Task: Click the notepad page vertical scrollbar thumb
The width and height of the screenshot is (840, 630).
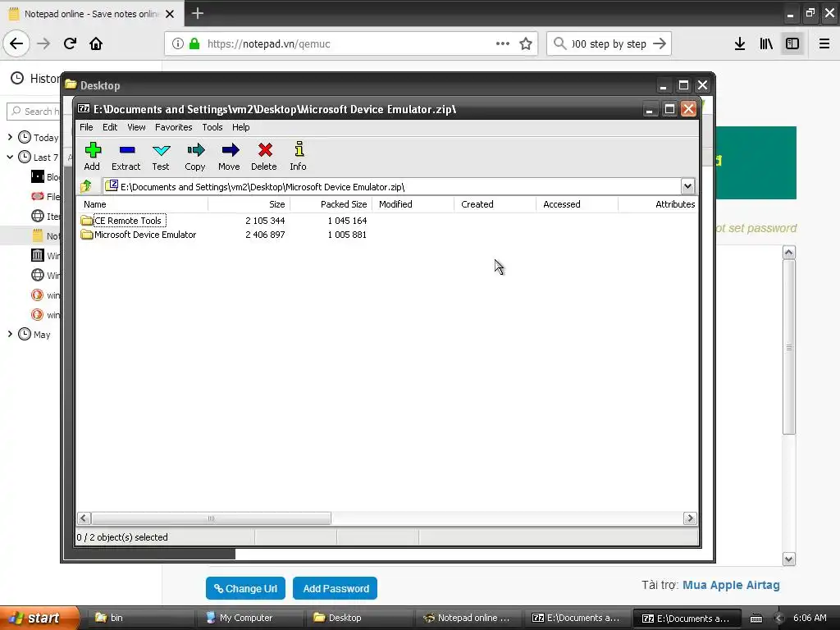Action: coord(788,347)
